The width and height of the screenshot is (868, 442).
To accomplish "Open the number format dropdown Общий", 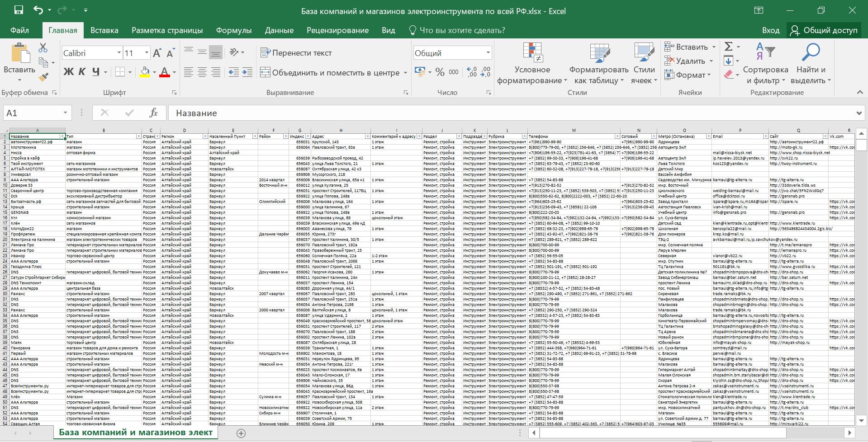I will point(488,53).
